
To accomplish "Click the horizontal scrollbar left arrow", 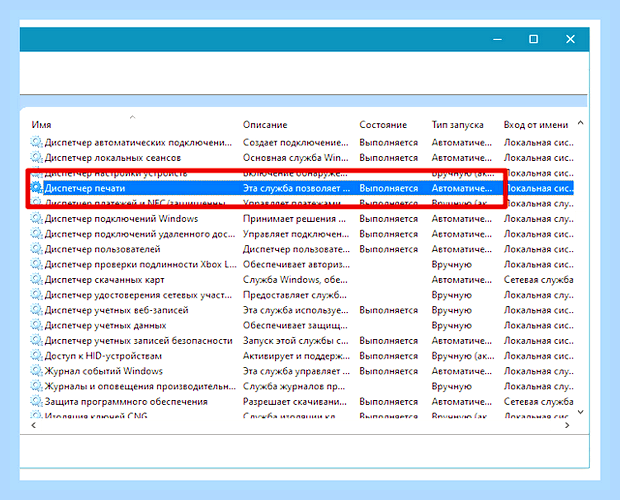I will tap(34, 425).
